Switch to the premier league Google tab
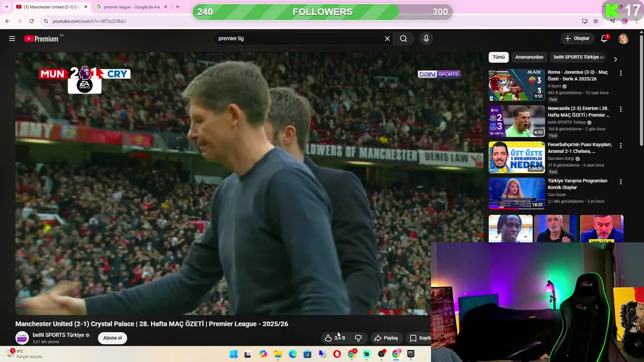Viewport: 644px width, 362px height. (132, 7)
